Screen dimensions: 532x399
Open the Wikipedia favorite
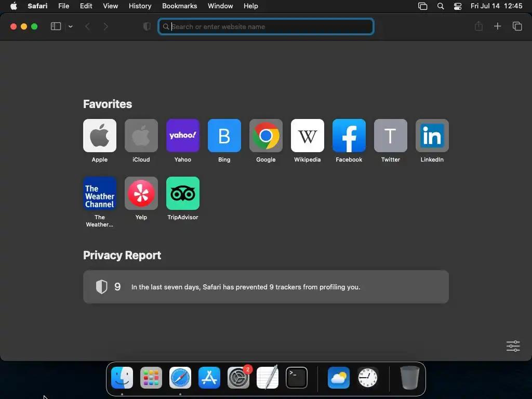click(x=308, y=136)
